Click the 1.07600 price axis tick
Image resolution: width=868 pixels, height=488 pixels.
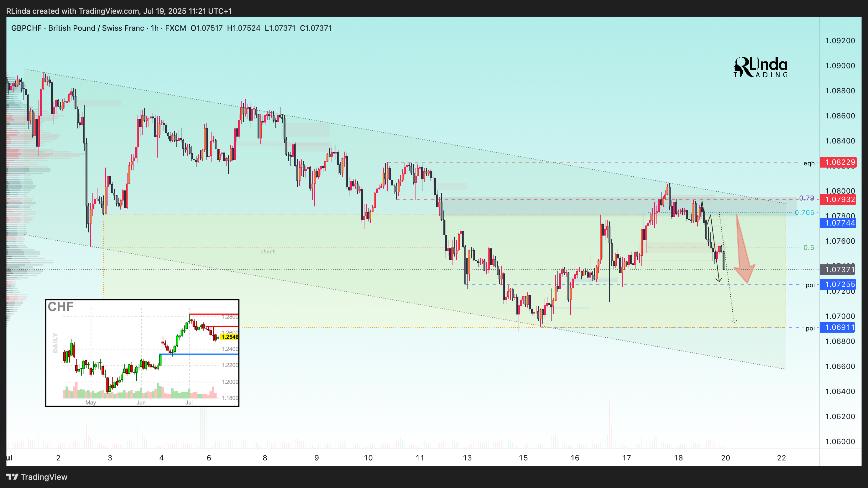[840, 241]
